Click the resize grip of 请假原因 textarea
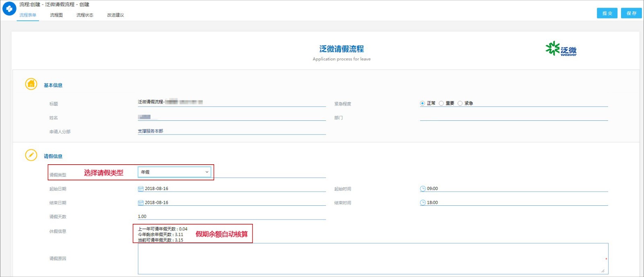The image size is (644, 277). click(603, 271)
